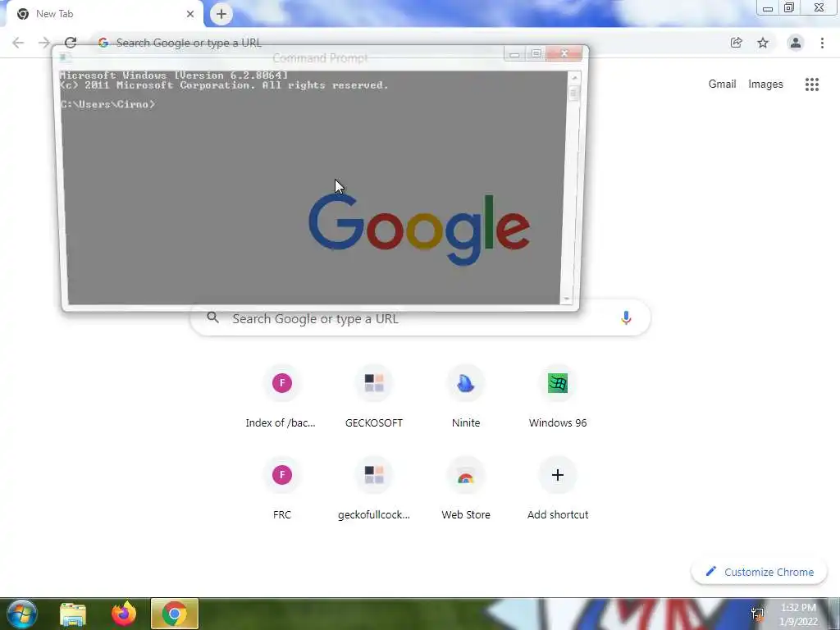Viewport: 840px width, 630px height.
Task: Click the Command Prompt title bar icon
Action: (65, 57)
